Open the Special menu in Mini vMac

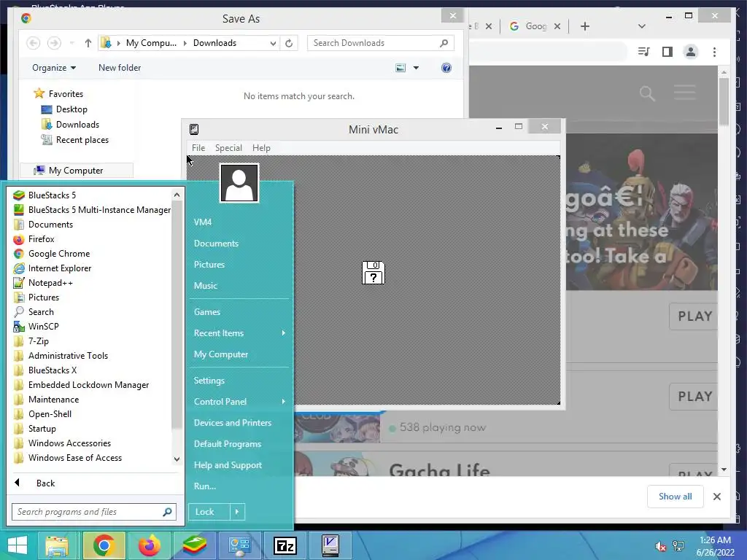coord(228,147)
